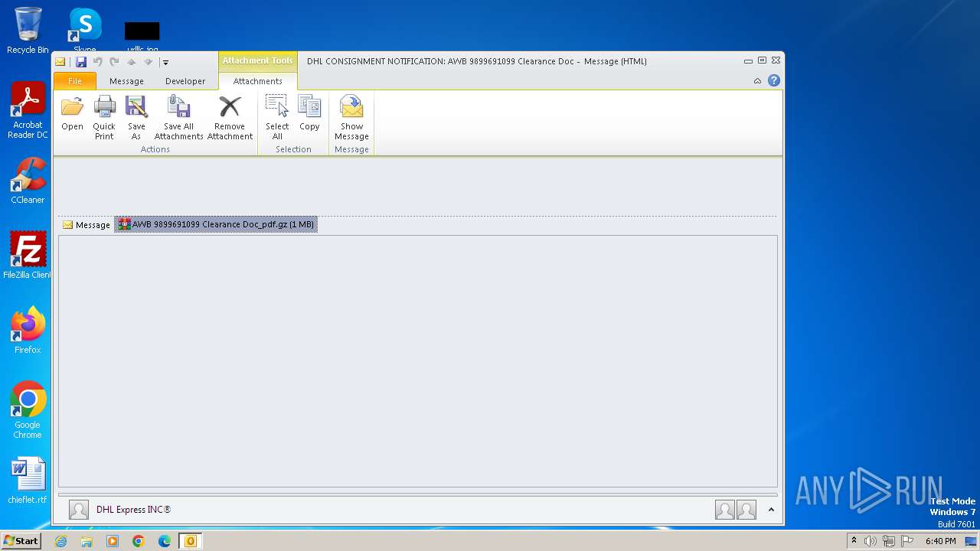Open CCleaner desktop shortcut
This screenshot has height=551, width=980.
coord(28,181)
